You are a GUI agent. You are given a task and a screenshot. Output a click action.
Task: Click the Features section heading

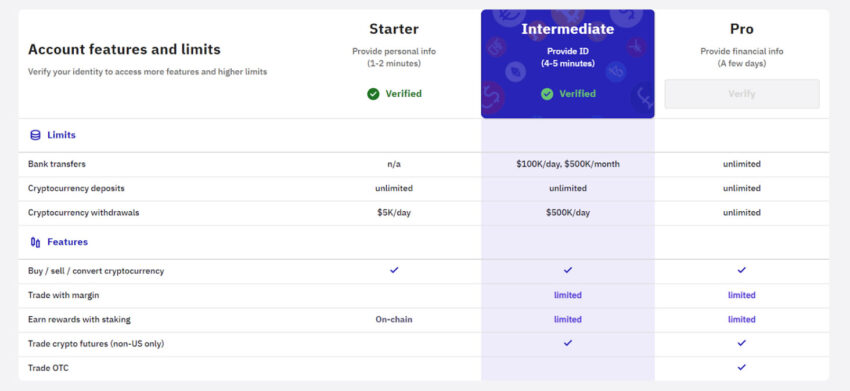click(x=67, y=242)
